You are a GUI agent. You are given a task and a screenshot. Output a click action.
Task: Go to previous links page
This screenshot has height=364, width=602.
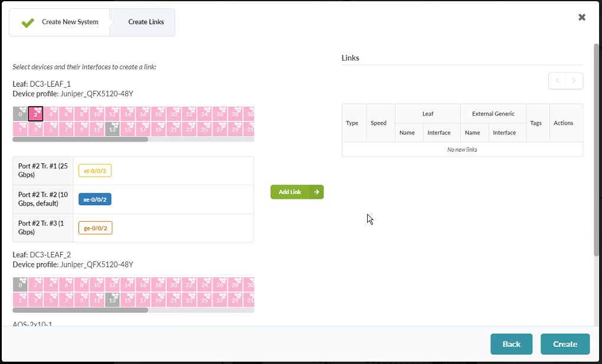(x=557, y=81)
